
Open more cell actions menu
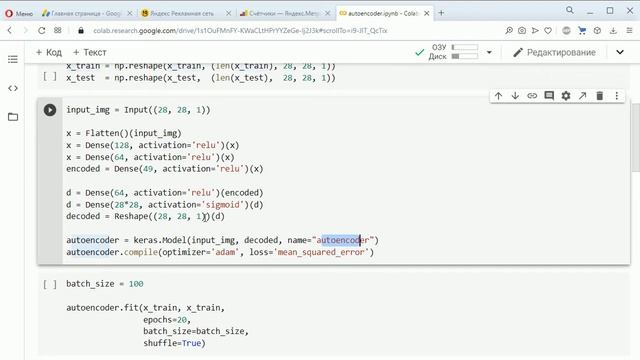pos(616,96)
